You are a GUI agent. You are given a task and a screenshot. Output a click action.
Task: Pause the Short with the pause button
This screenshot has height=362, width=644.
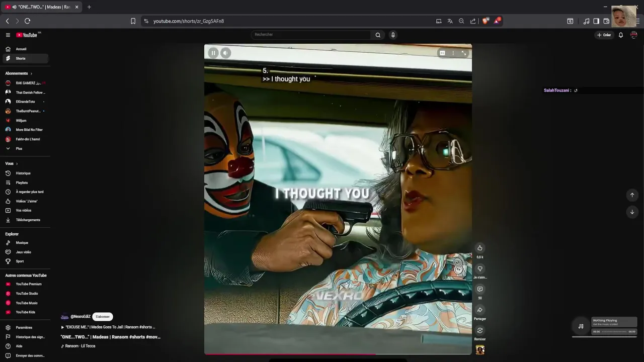[x=213, y=53]
